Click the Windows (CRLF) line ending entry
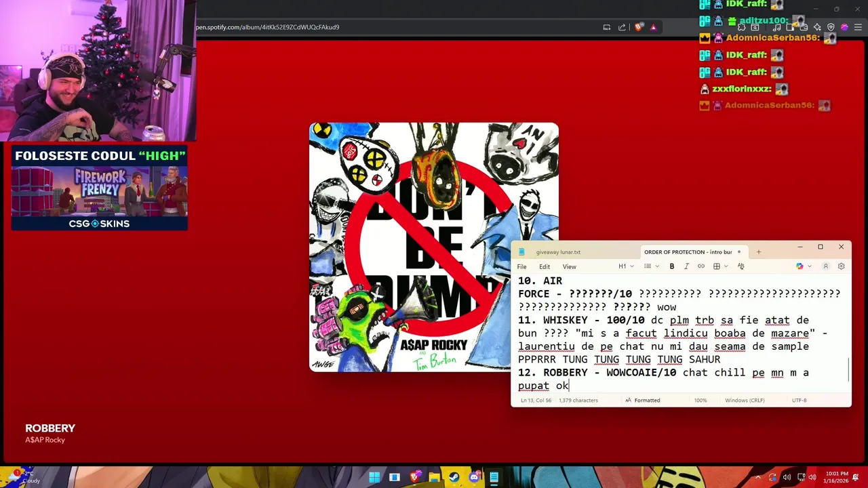This screenshot has width=868, height=488. point(745,401)
